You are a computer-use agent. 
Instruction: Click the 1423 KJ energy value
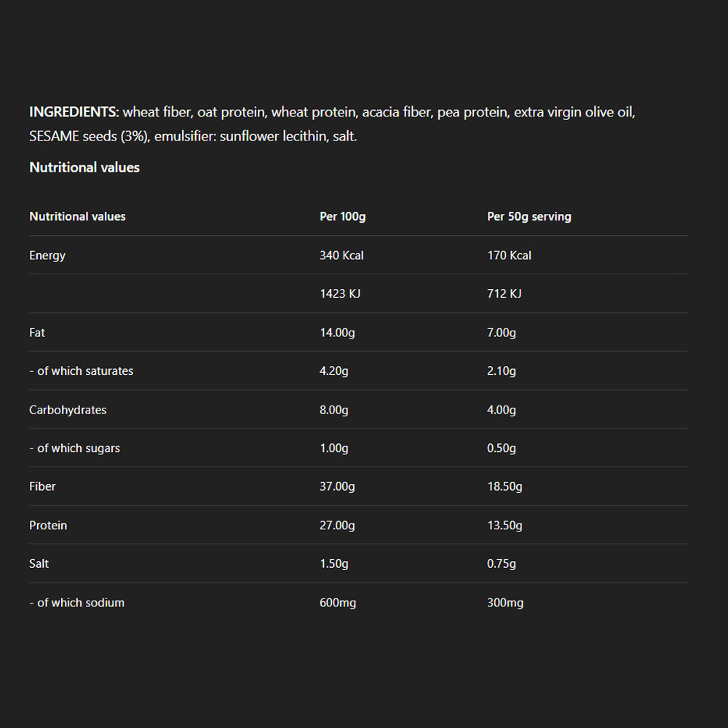[340, 293]
